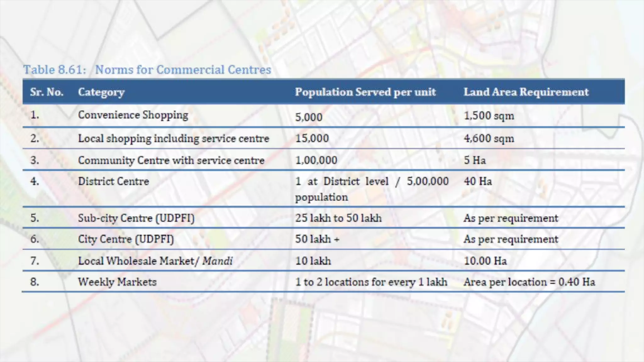Click the 'District Centre' category cell
Screen dimensions: 644x362
[x=113, y=181]
